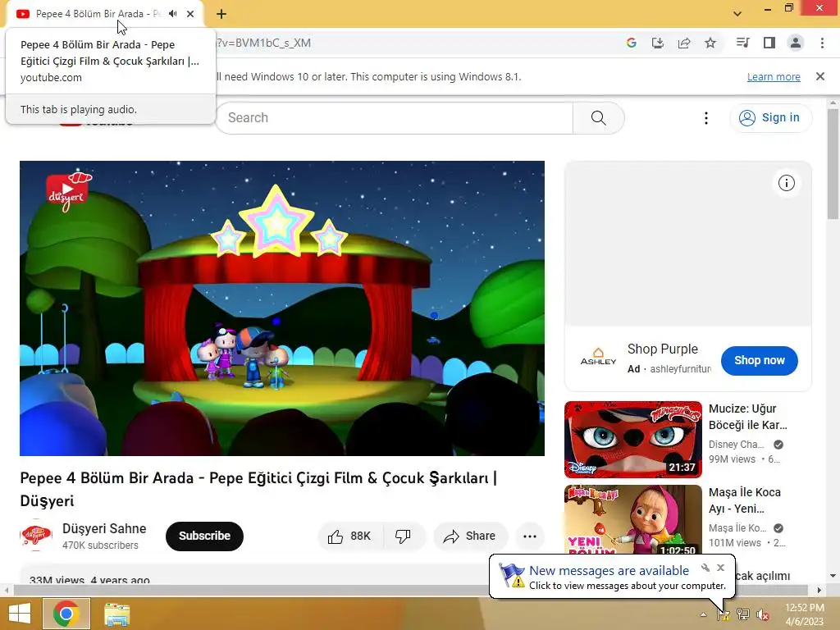
Task: Open the Action Center flag tray icon
Action: pos(724,614)
